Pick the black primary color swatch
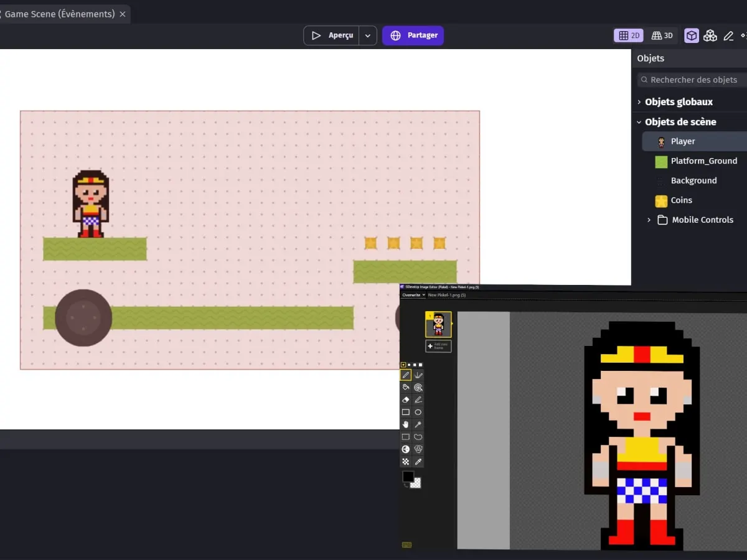Viewport: 747px width, 560px height. [408, 477]
